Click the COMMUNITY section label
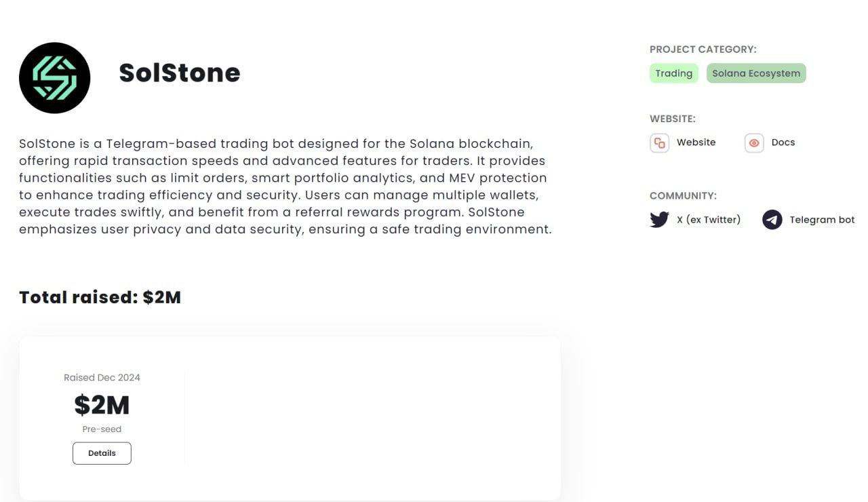 (683, 196)
